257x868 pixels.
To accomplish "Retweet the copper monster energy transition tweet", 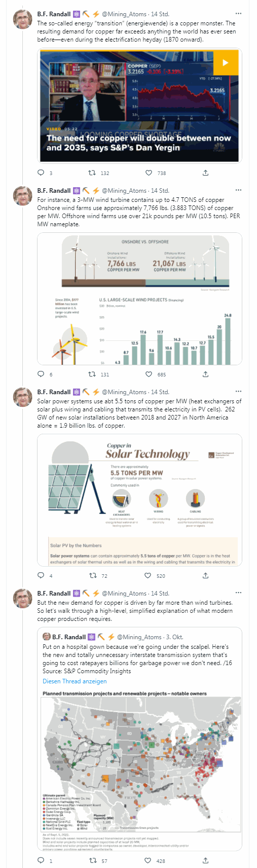I will pos(92,173).
